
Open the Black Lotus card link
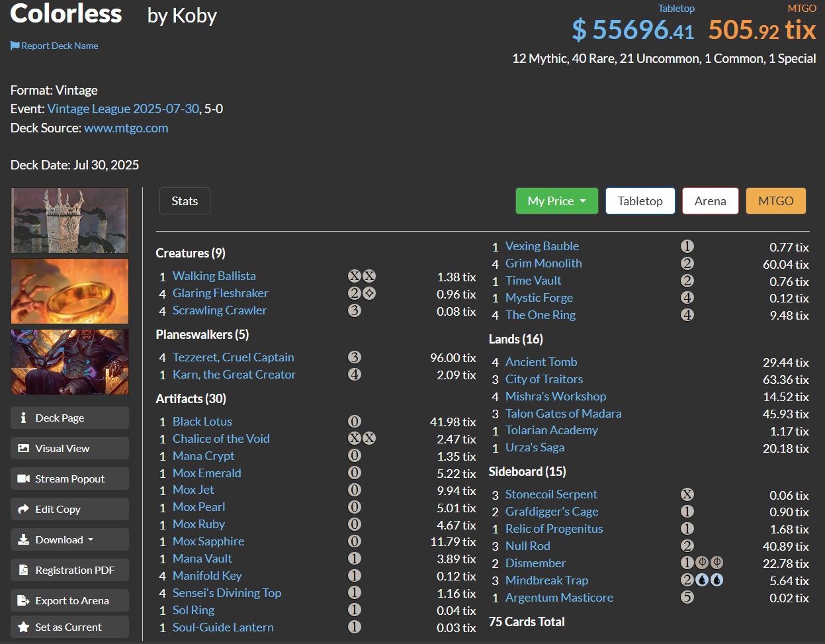(x=202, y=422)
